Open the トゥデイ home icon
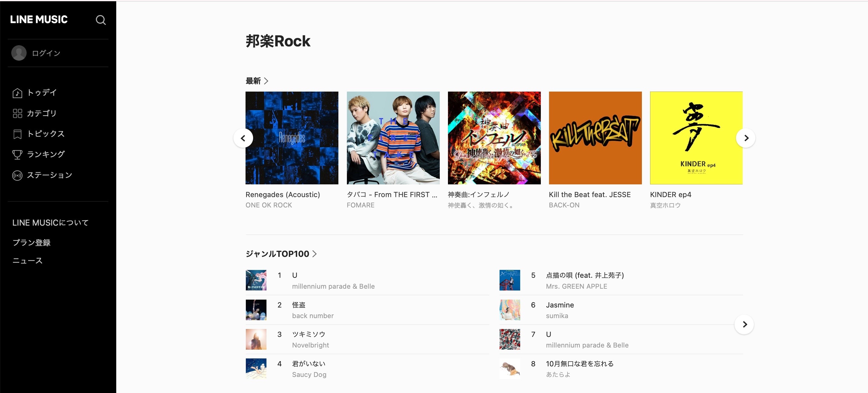This screenshot has height=393, width=868. 17,93
